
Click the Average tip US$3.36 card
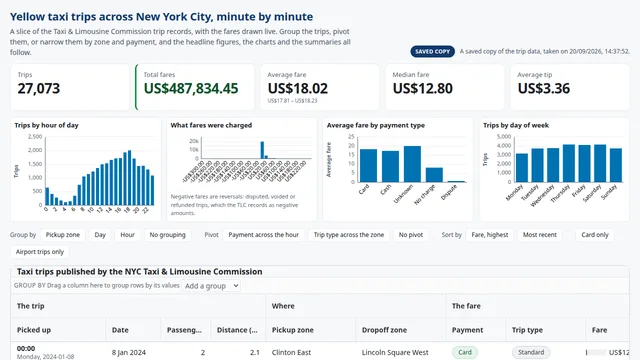570,87
